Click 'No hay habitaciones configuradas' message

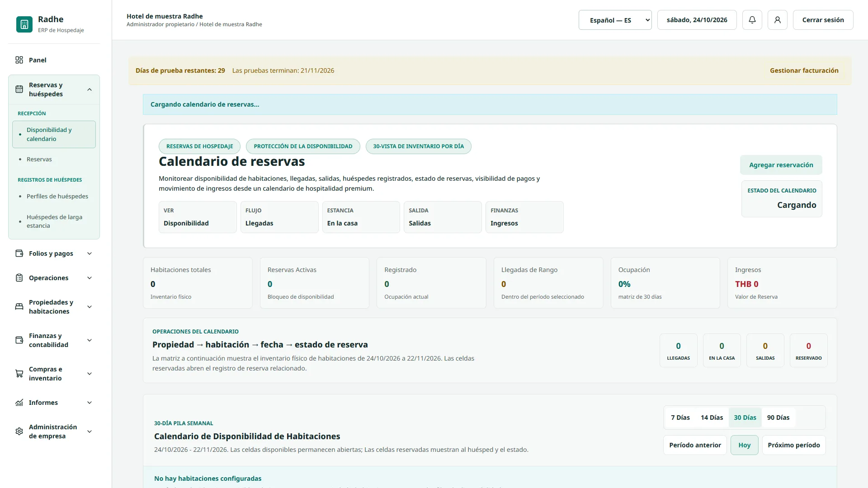(208, 479)
